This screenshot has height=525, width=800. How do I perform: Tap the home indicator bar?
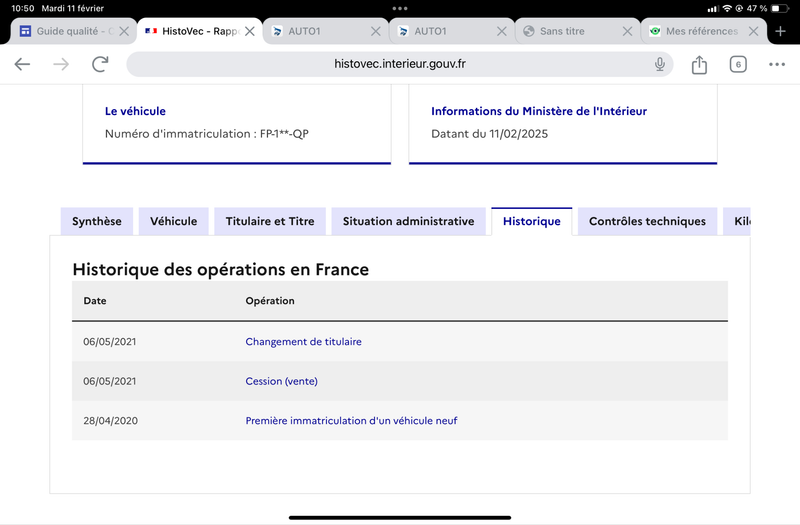400,517
